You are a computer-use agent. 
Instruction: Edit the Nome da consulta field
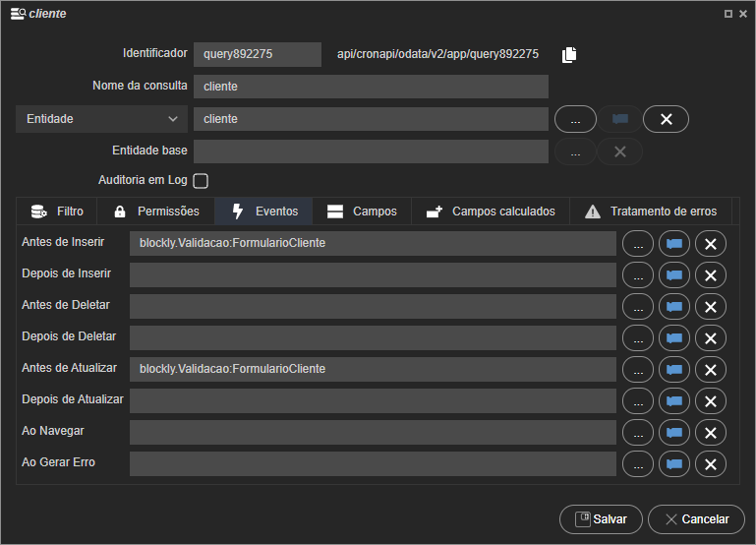point(371,87)
